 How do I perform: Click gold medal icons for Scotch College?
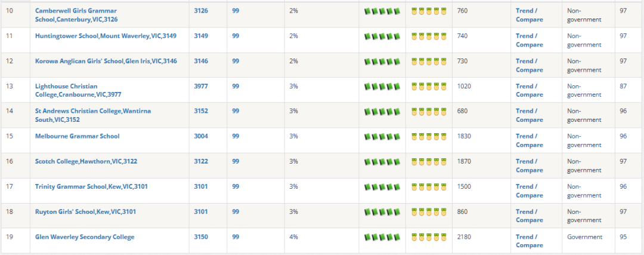[x=429, y=162]
